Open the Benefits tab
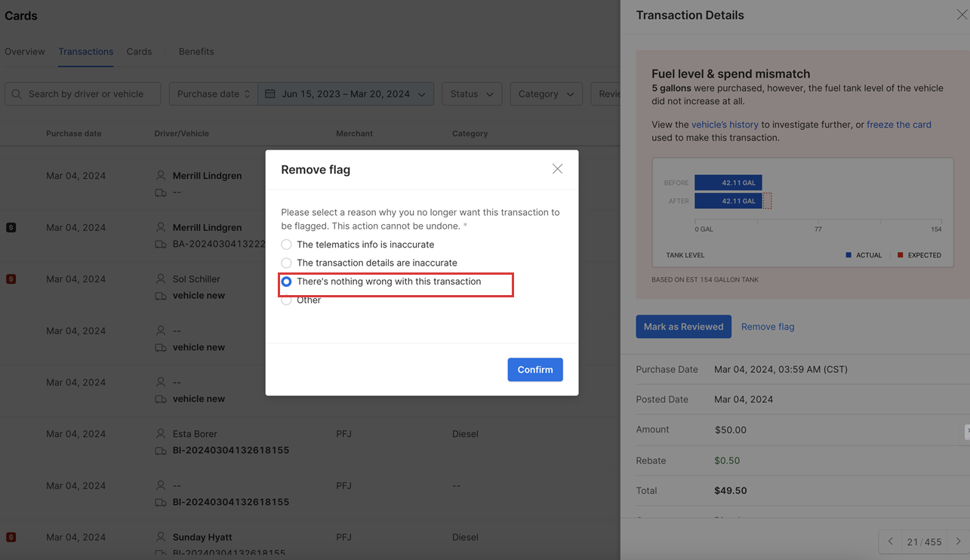970x560 pixels. [x=196, y=51]
